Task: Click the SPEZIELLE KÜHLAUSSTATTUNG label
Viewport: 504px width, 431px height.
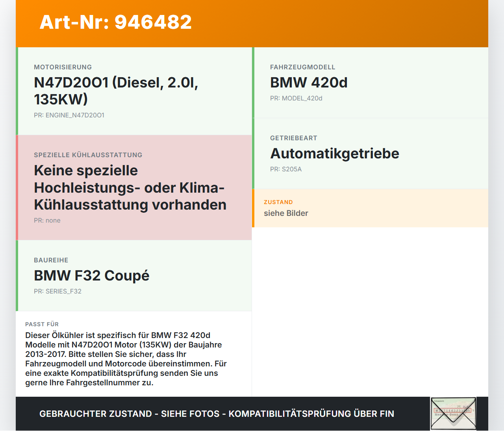Action: click(88, 155)
